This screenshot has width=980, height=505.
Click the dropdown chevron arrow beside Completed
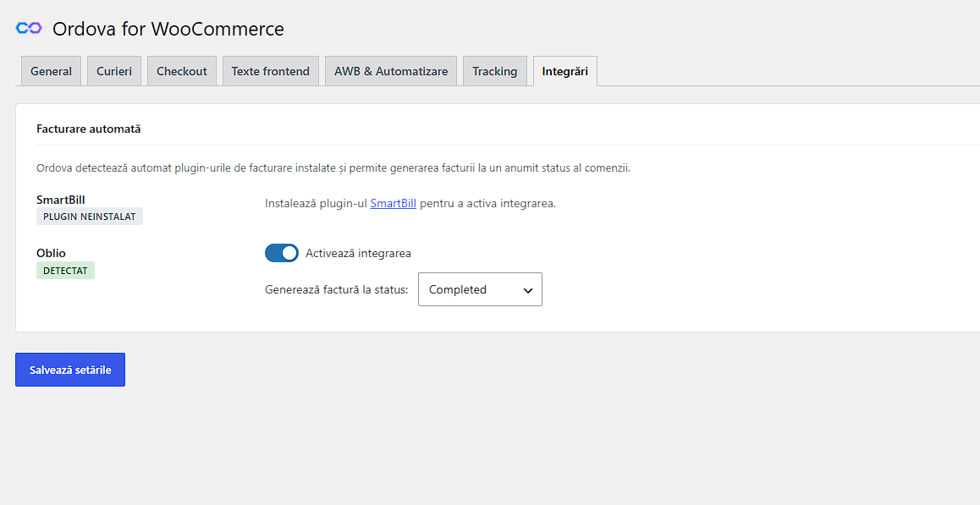click(528, 290)
